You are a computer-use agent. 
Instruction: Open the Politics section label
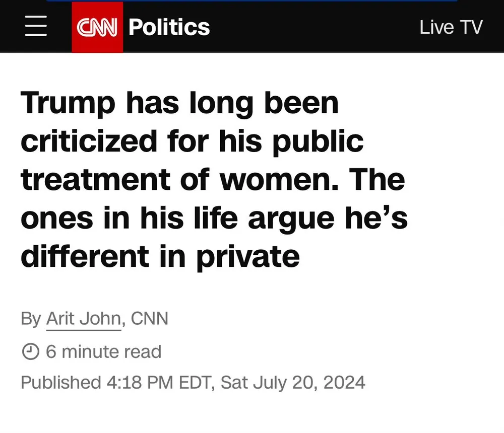click(x=169, y=27)
